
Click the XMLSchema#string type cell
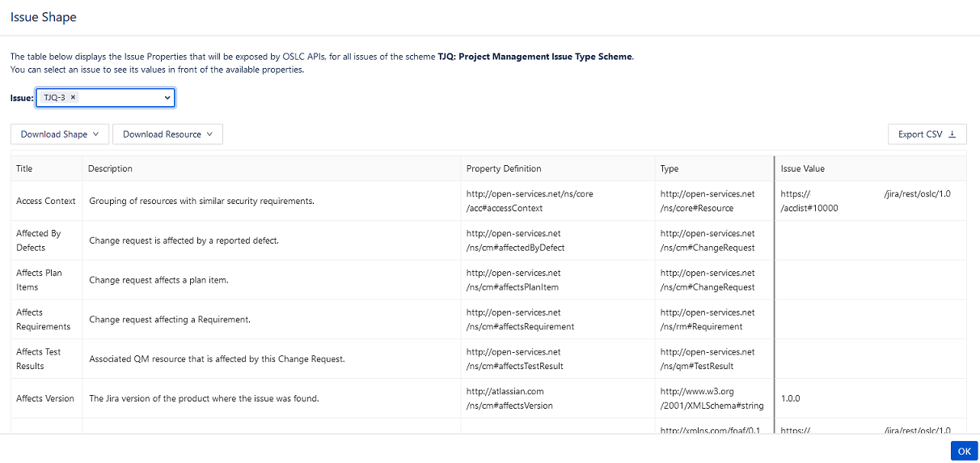[x=712, y=398]
